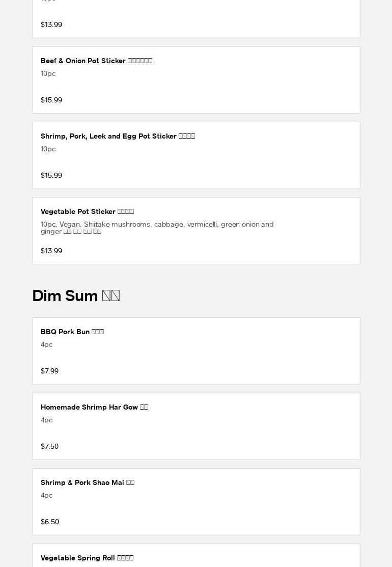
Task: Click the Vegetable Pot Sticker title
Action: (x=87, y=211)
